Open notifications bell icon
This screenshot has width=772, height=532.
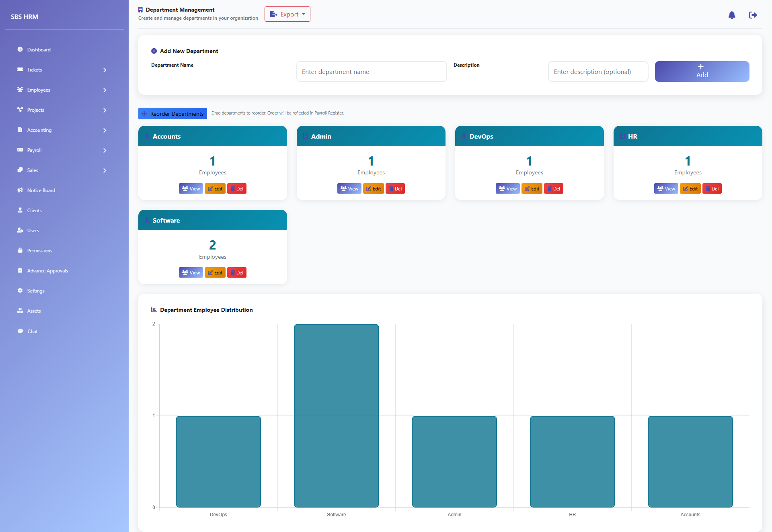click(732, 15)
